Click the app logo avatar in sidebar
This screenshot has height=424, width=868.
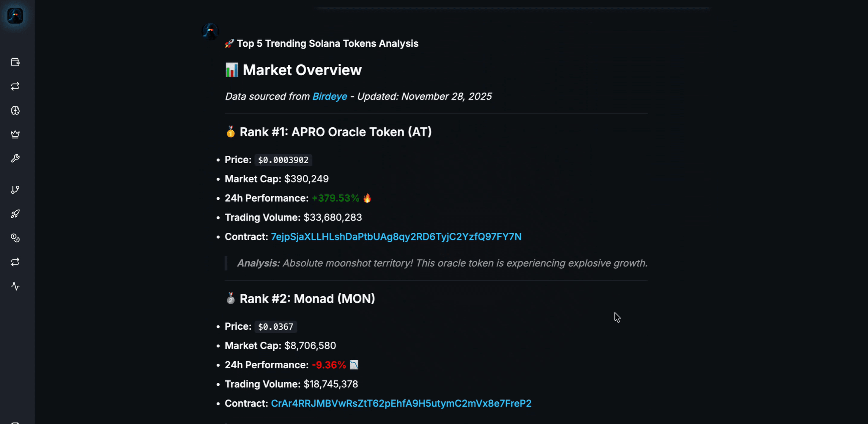click(x=15, y=16)
